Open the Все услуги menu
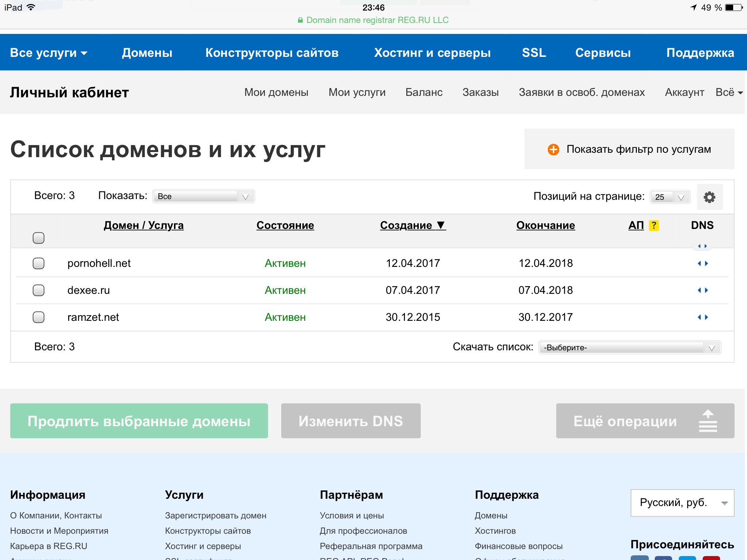Image resolution: width=747 pixels, height=560 pixels. pyautogui.click(x=49, y=53)
